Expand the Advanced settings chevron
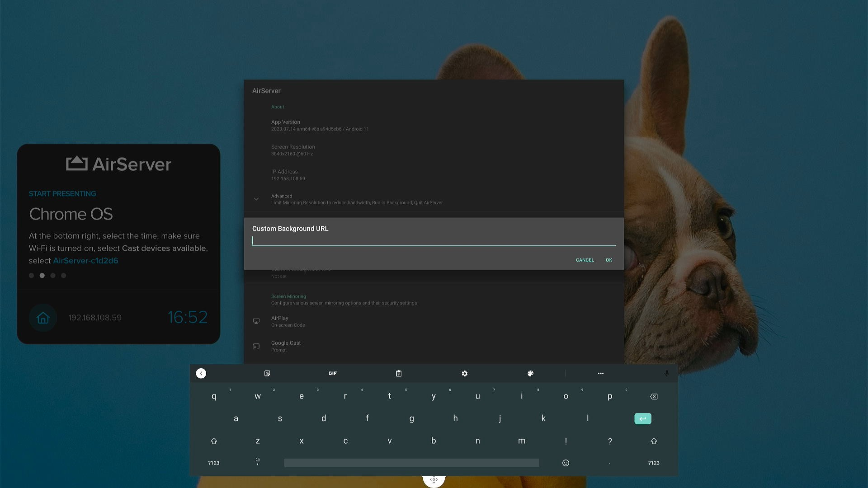Viewport: 868px width, 488px height. pyautogui.click(x=256, y=199)
